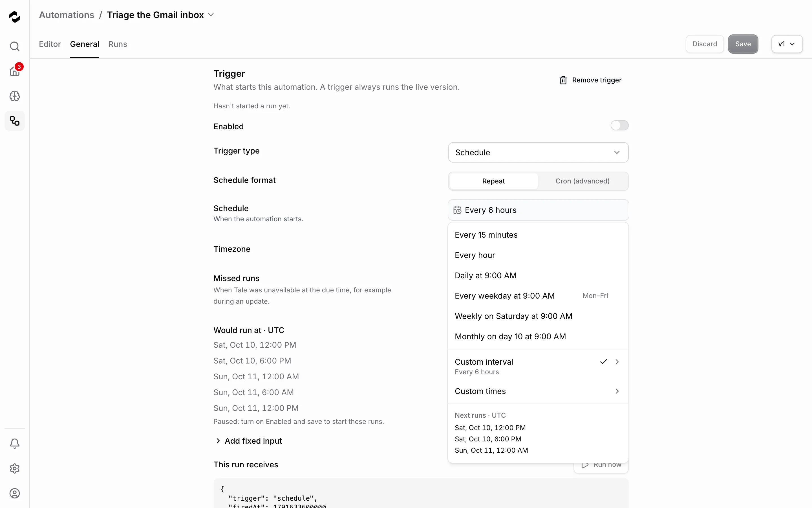Screen dimensions: 812x508
Task: Open the Custom times submenu
Action: [x=538, y=391]
